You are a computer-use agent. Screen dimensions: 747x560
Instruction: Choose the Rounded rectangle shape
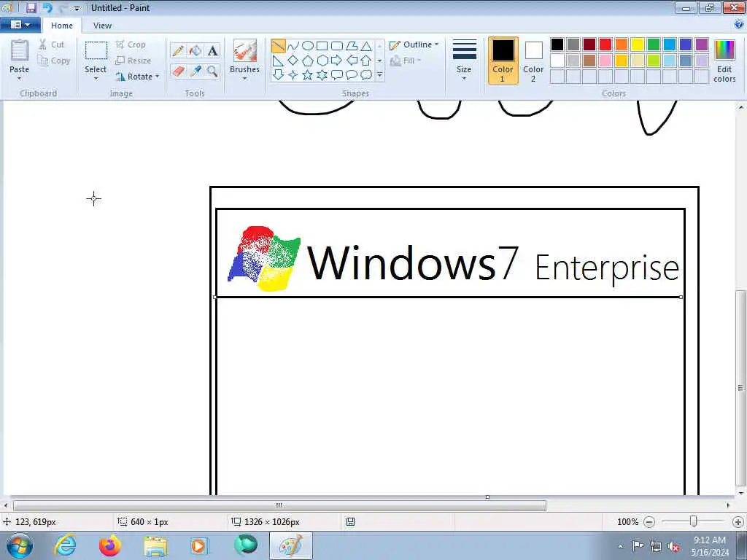337,46
